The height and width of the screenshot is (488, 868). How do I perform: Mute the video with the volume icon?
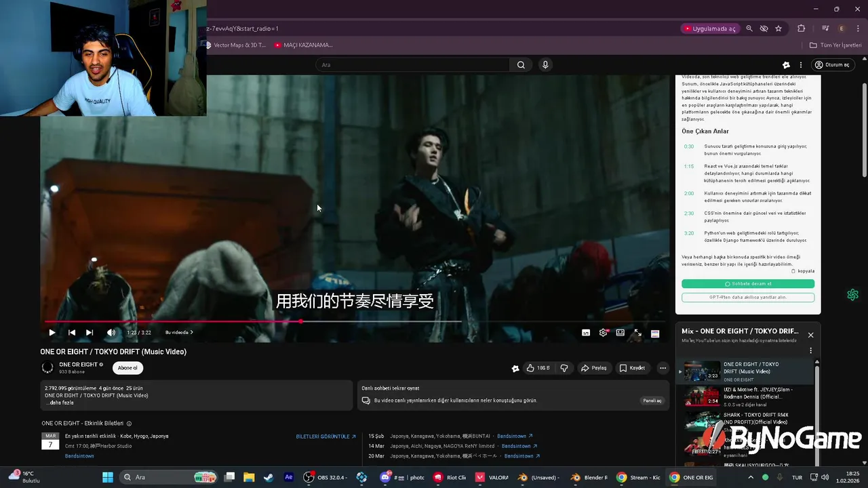pos(111,333)
